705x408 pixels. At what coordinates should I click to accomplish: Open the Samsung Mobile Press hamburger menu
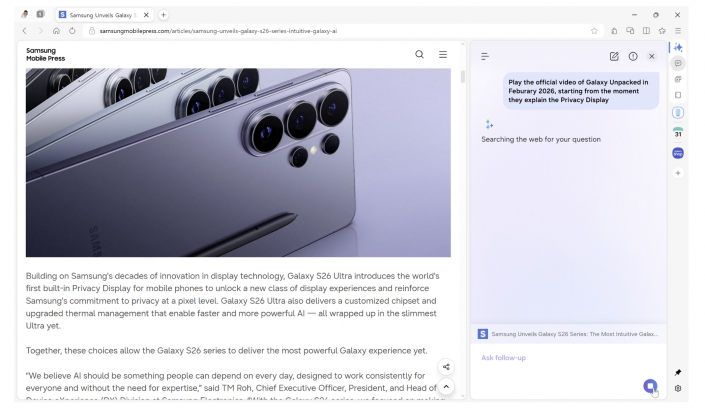(x=443, y=54)
